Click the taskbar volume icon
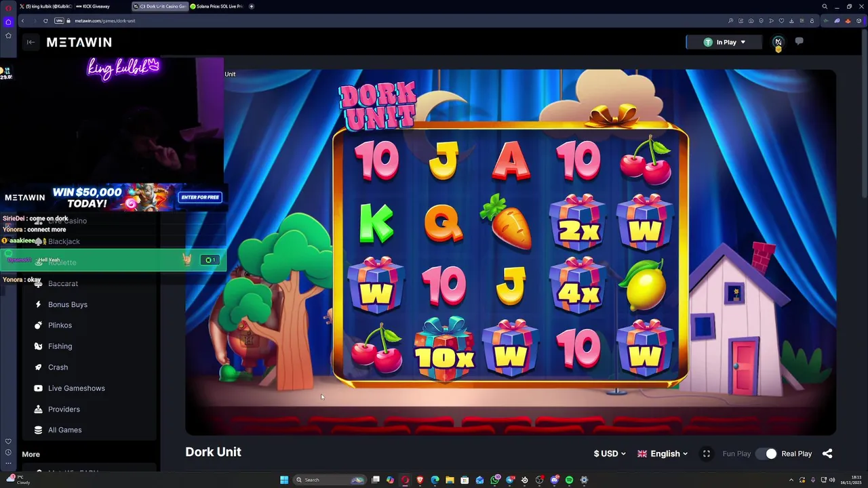Image resolution: width=868 pixels, height=488 pixels. [x=832, y=480]
